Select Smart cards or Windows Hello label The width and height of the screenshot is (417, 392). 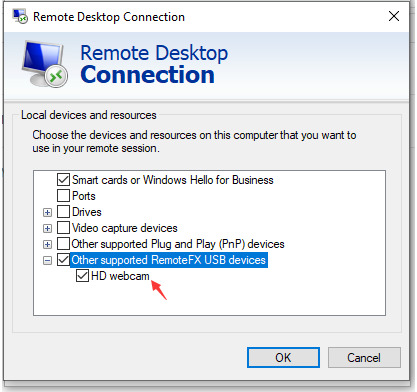(x=173, y=180)
